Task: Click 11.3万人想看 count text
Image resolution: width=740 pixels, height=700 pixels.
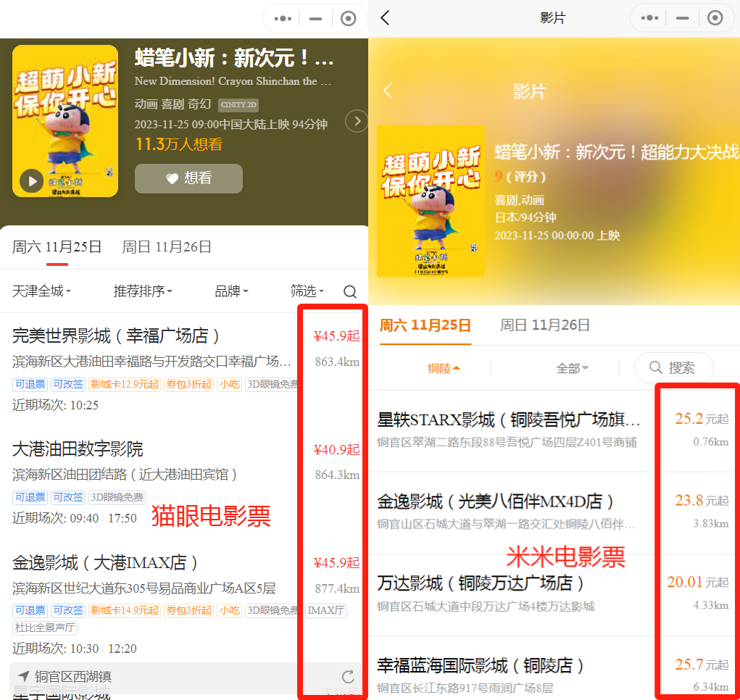Action: click(179, 144)
